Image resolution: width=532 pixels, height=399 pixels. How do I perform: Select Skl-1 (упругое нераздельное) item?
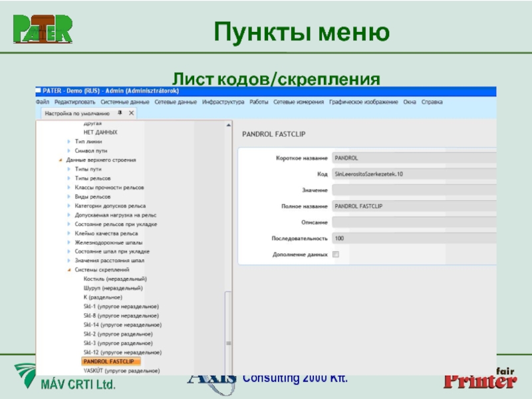click(x=121, y=307)
